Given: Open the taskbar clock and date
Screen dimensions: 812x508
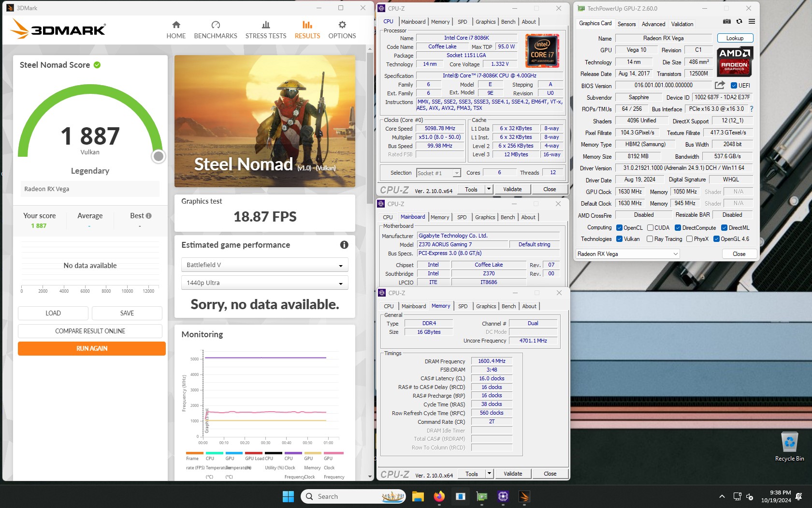Looking at the screenshot, I should click(x=776, y=496).
